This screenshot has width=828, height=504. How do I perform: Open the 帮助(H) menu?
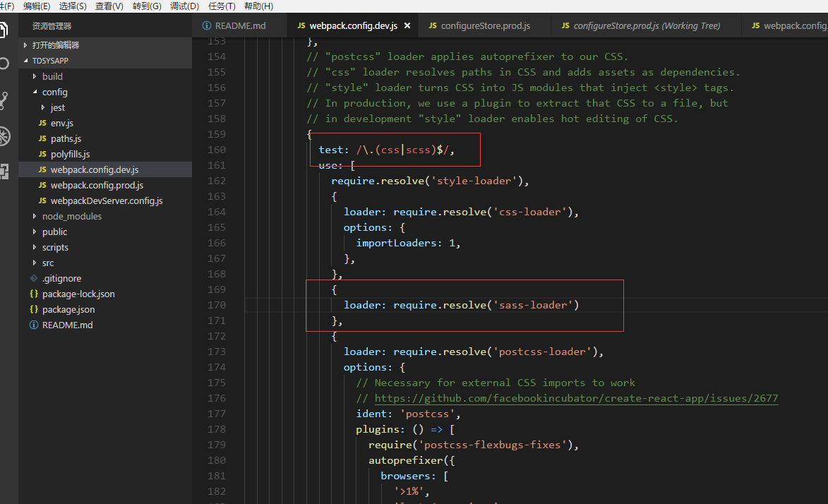pos(259,6)
